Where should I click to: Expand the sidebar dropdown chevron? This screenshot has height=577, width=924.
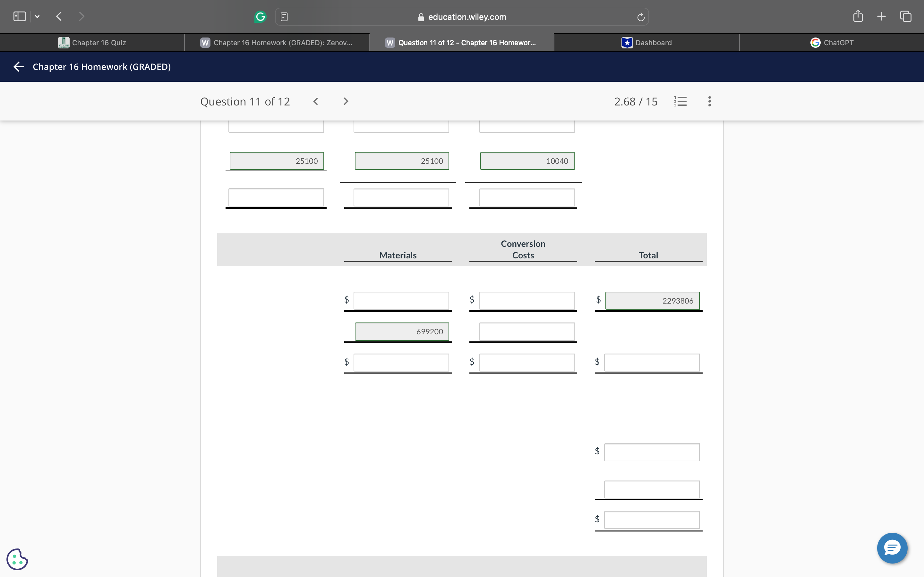(37, 16)
